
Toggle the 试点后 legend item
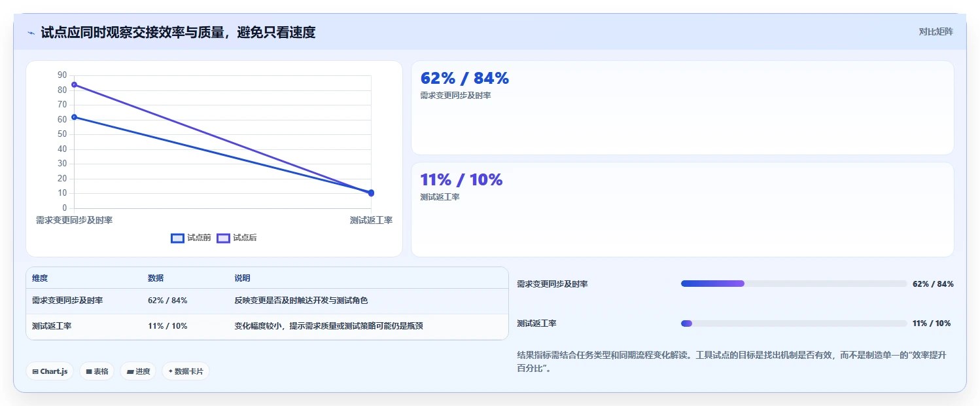(x=236, y=238)
